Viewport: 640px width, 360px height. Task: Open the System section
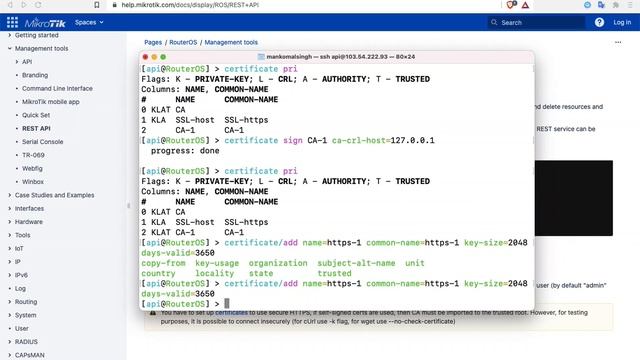click(26, 315)
